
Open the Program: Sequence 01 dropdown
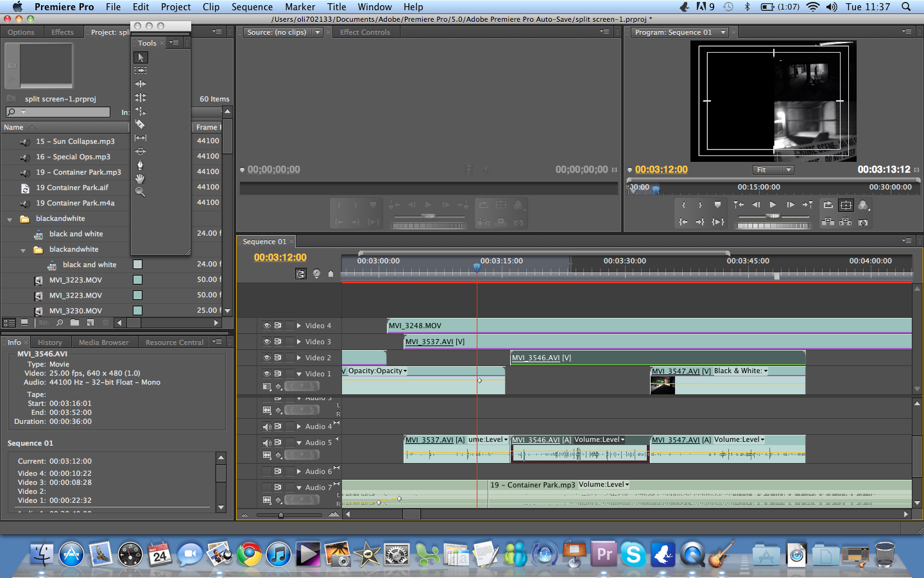[723, 32]
